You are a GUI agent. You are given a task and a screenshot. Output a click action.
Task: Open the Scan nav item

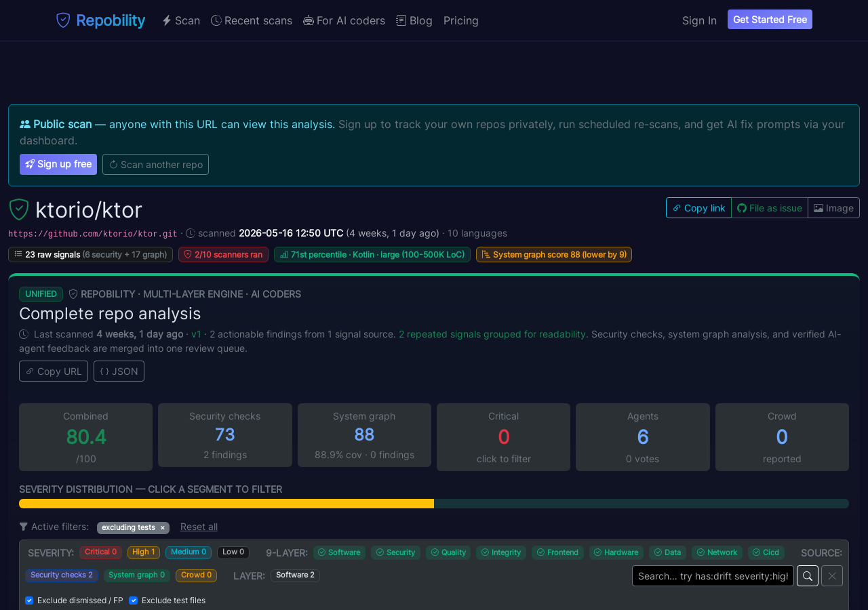[181, 20]
